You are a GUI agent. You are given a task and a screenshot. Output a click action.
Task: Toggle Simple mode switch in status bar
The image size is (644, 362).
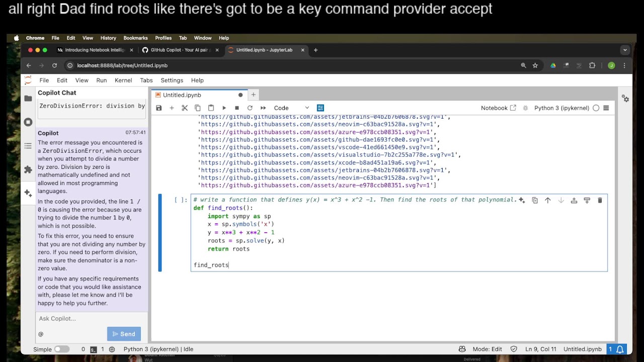pos(62,349)
